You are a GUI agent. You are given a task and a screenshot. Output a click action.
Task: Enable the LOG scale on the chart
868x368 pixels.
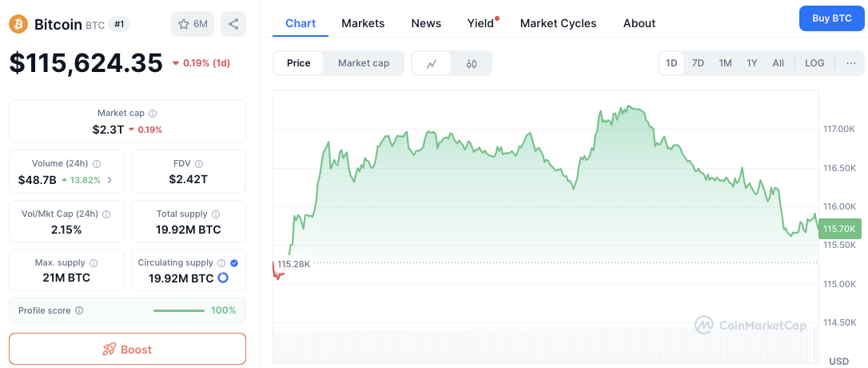tap(814, 63)
